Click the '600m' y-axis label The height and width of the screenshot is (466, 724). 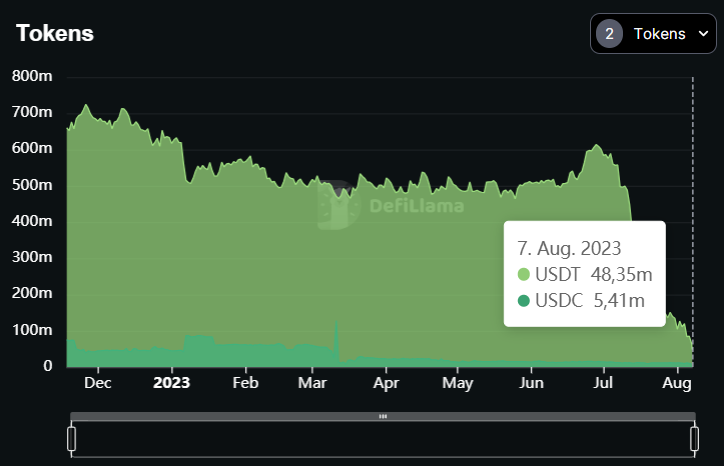[32, 148]
